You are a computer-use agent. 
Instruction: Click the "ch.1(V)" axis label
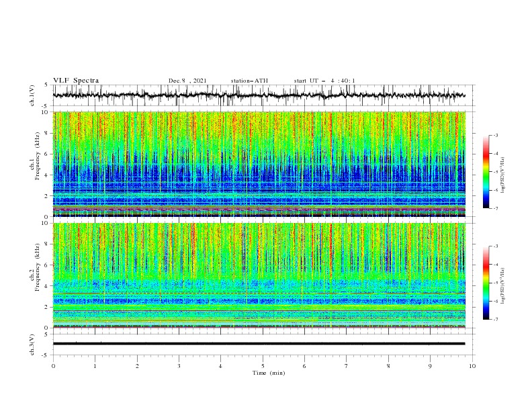coord(32,95)
